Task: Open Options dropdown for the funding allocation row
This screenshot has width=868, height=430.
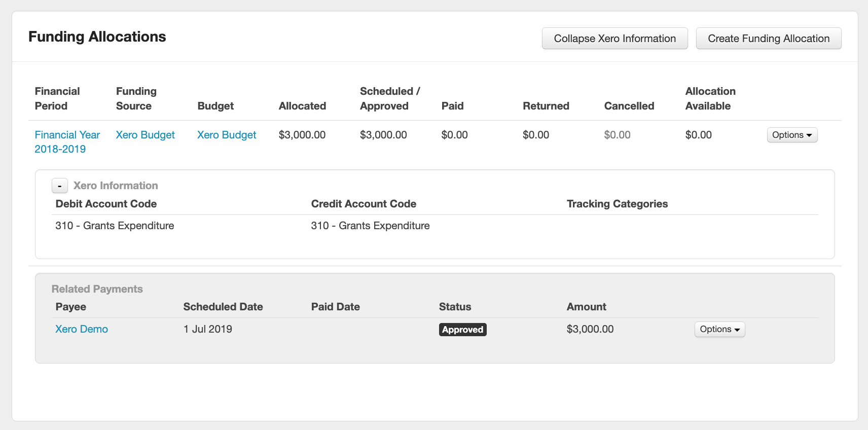Action: [x=791, y=135]
